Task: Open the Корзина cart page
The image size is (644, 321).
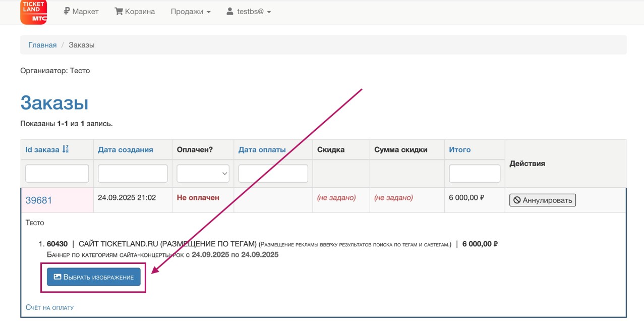Action: coord(135,11)
